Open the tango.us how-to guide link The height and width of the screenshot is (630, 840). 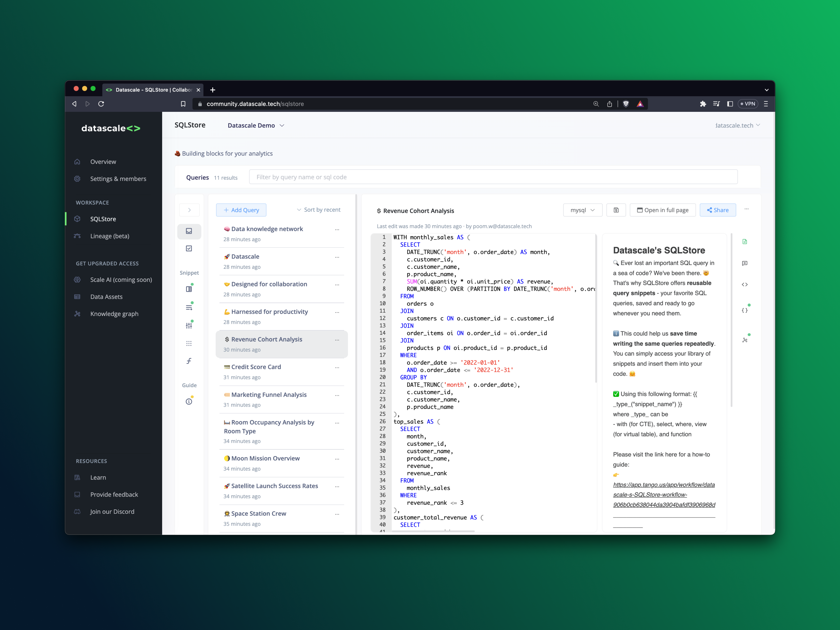[664, 495]
